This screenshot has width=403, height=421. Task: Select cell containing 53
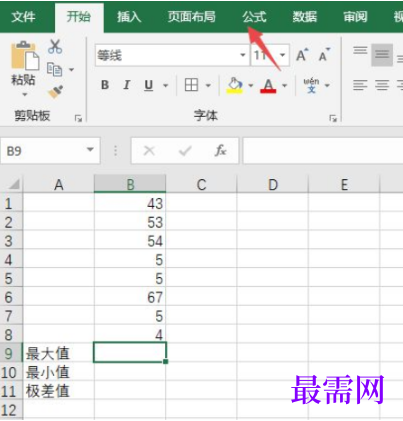[130, 222]
